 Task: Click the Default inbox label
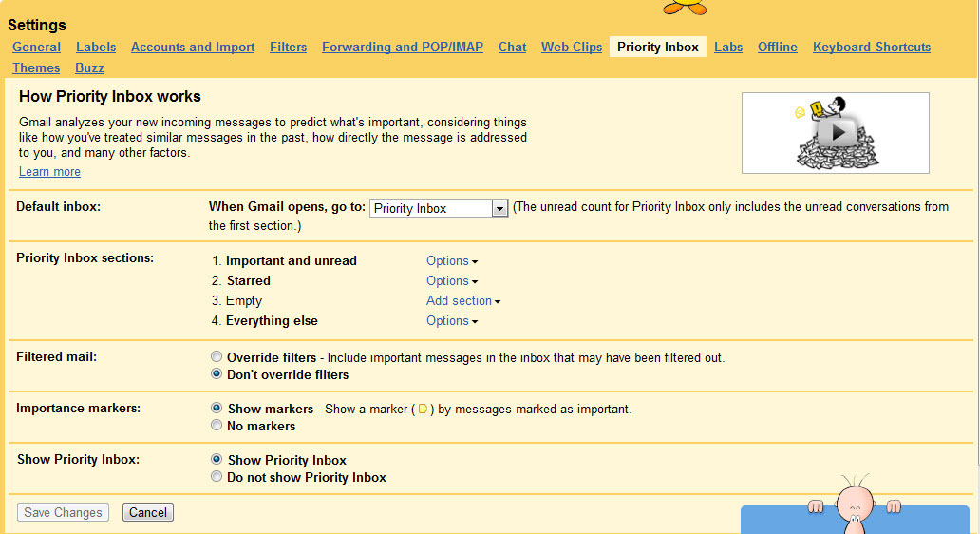point(58,207)
